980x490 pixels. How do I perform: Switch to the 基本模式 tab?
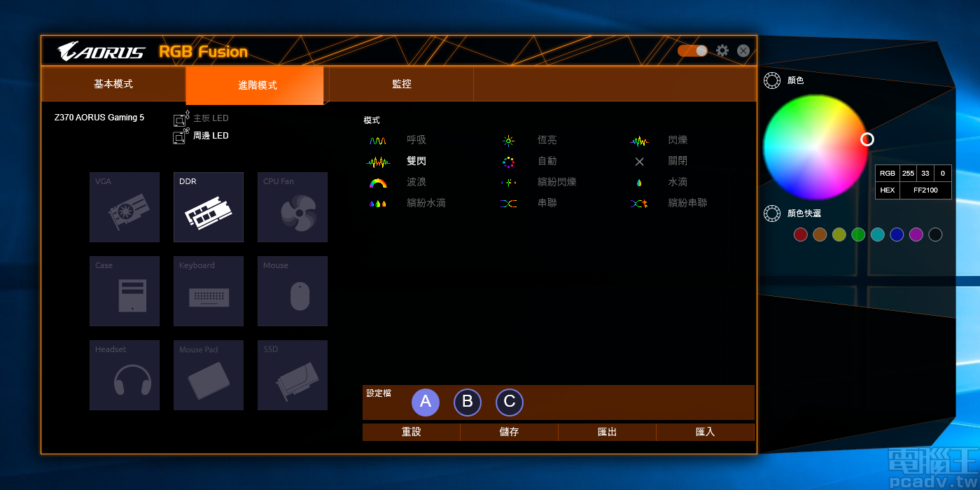click(113, 84)
